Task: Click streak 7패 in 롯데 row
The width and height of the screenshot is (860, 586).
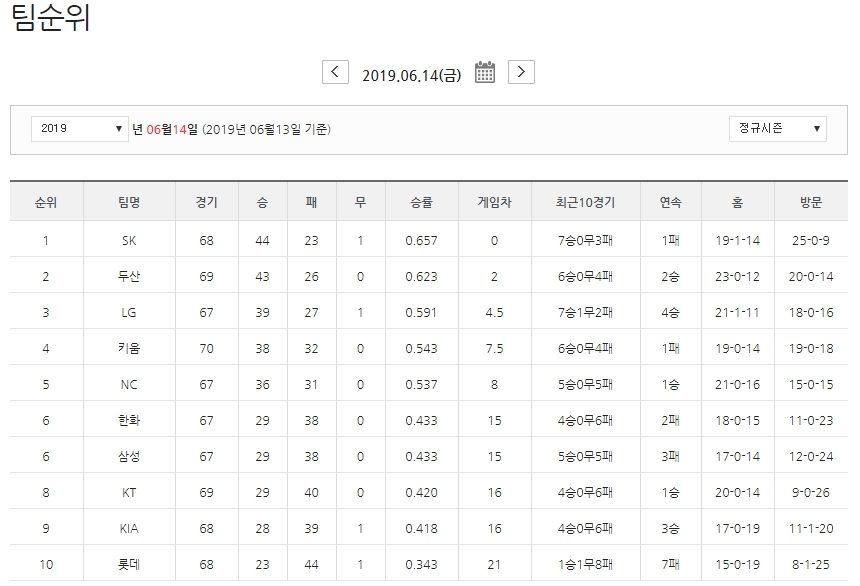Action: click(x=670, y=565)
